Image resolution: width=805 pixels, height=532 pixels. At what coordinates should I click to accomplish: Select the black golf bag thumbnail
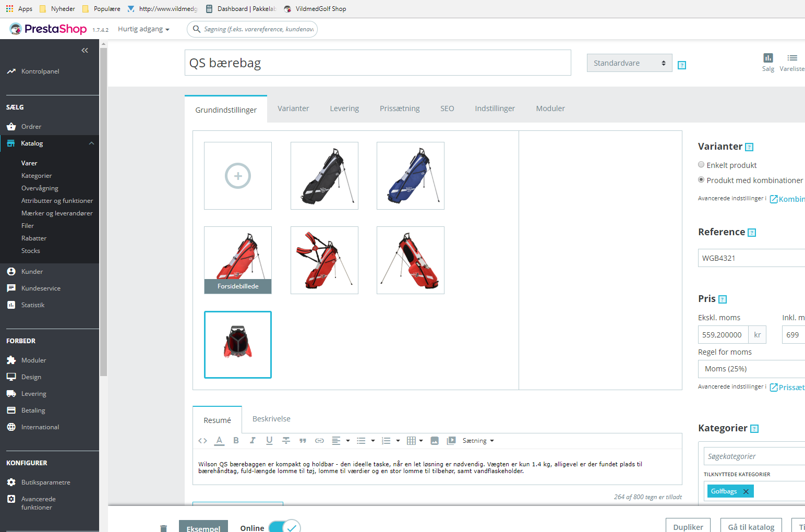point(325,176)
